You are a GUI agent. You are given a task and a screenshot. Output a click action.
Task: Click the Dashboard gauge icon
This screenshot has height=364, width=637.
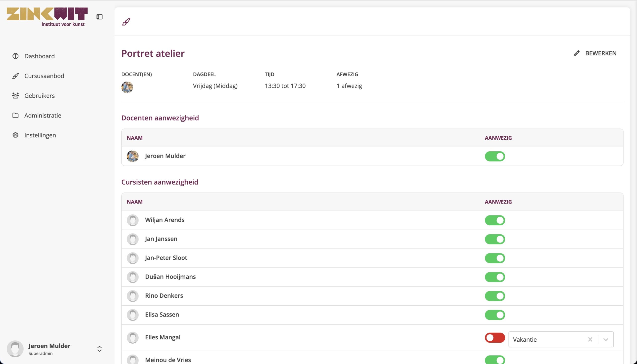click(15, 56)
